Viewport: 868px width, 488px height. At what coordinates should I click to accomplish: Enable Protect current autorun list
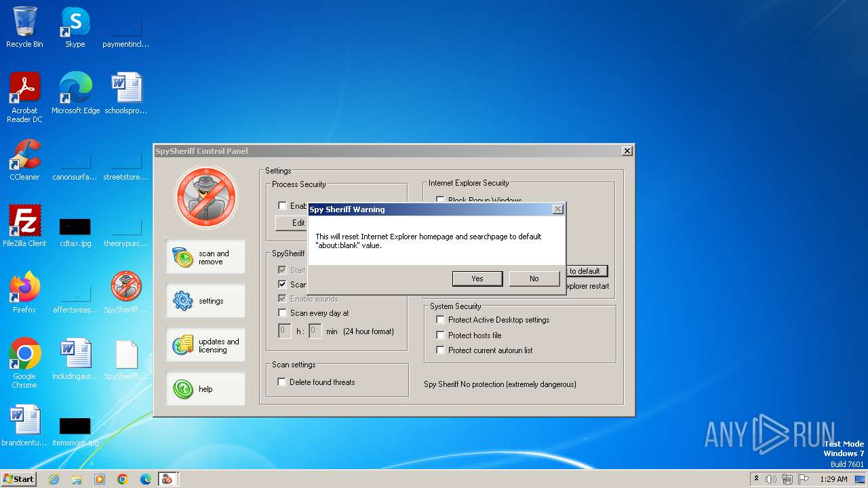(441, 350)
